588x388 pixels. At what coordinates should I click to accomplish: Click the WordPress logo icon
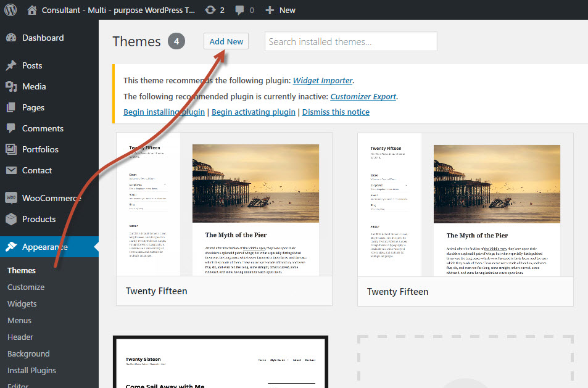coord(10,10)
